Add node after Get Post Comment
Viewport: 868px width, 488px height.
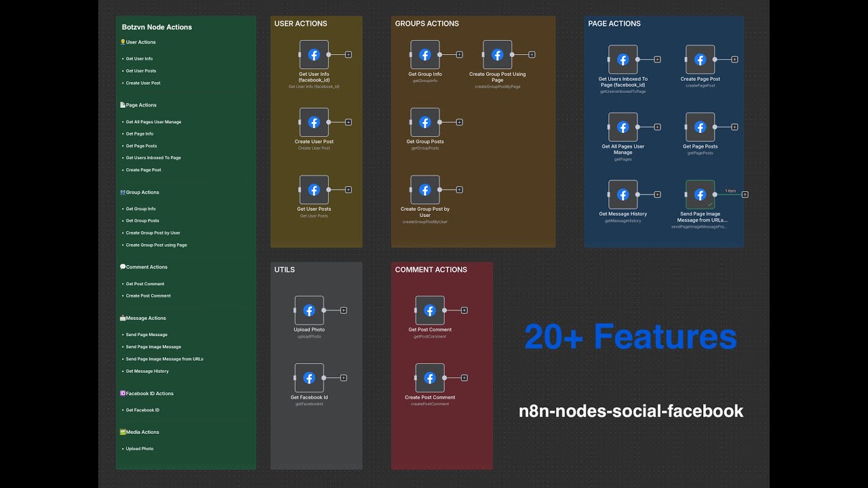tap(464, 310)
